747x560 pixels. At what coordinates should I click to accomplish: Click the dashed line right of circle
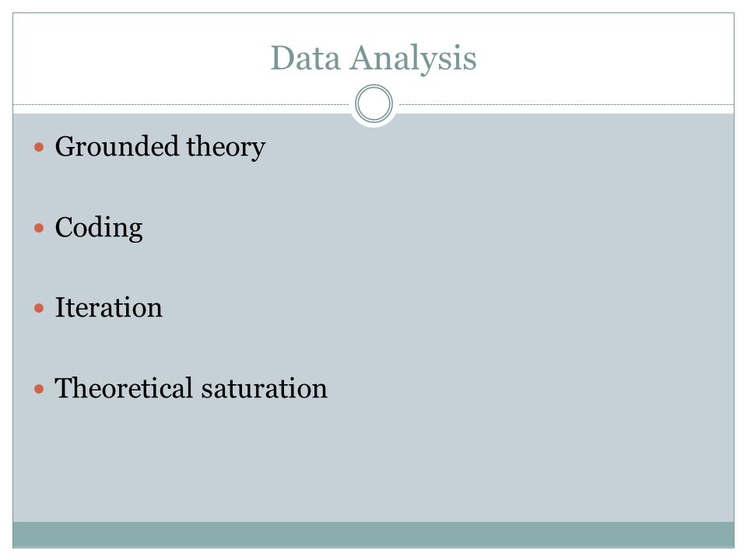pyautogui.click(x=566, y=104)
